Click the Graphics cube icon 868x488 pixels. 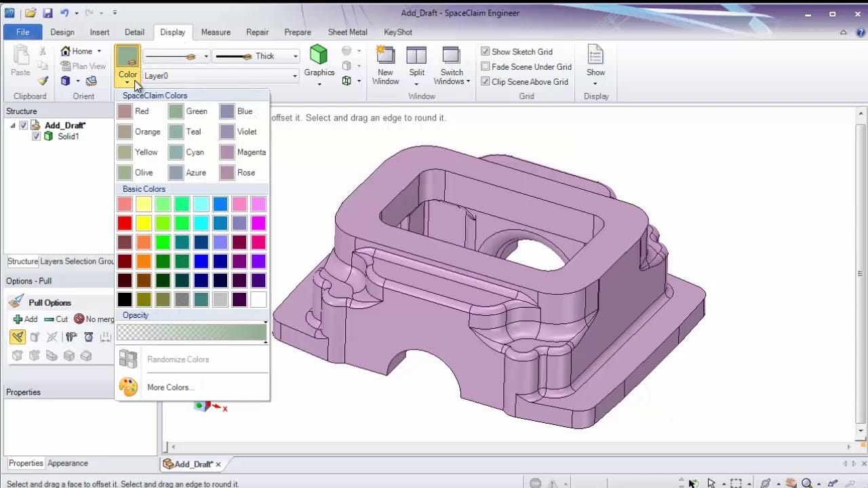318,54
